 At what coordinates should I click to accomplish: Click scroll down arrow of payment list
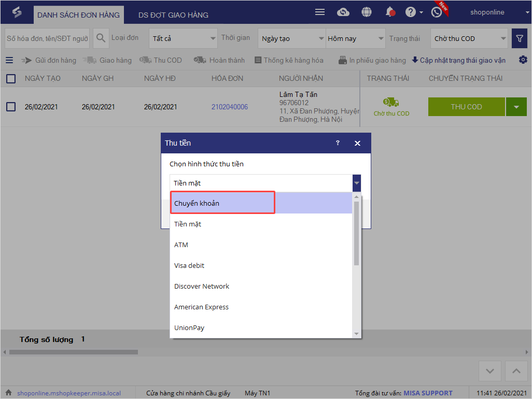[356, 334]
